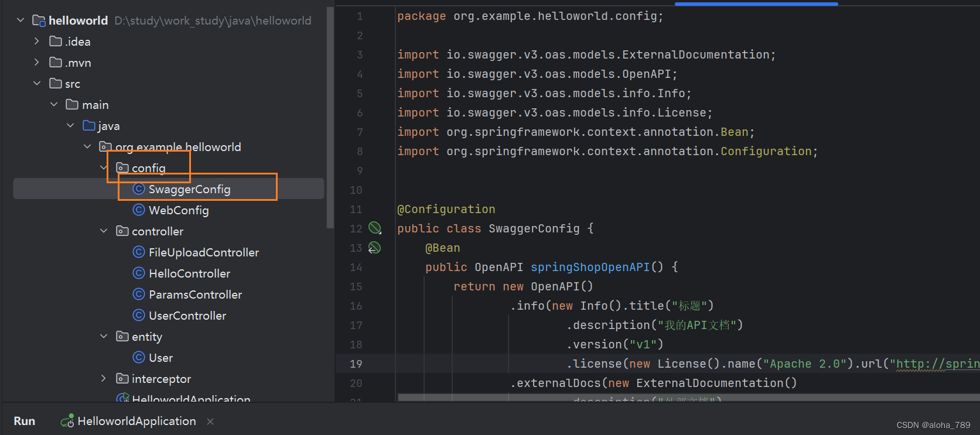Screen dimensions: 980x435
Task: Click the FileUploadController class icon
Action: click(139, 252)
